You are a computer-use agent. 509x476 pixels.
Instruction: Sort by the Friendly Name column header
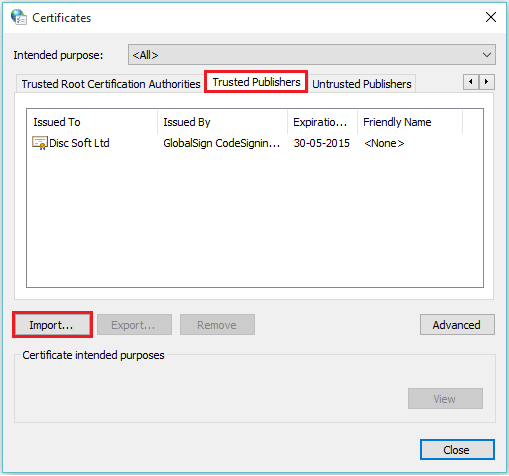(x=410, y=122)
